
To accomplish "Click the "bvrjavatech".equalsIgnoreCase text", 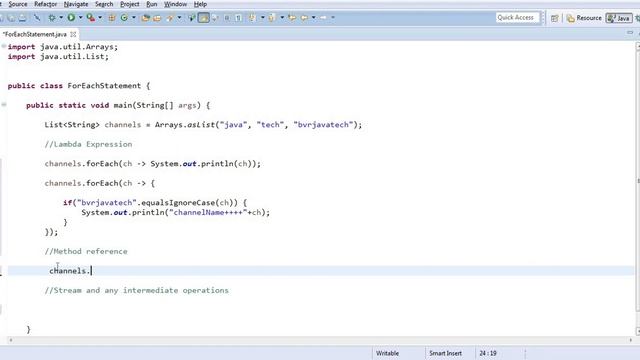I will 146,203.
